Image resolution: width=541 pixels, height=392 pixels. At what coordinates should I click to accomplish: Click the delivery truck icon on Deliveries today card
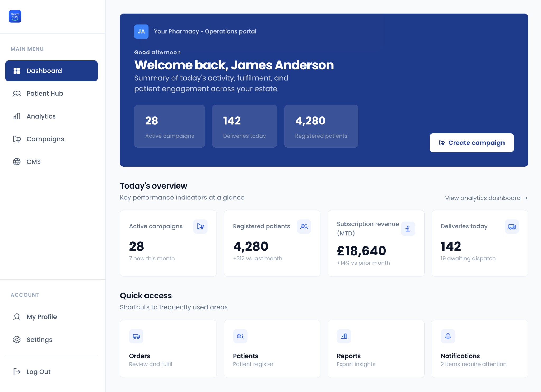click(x=511, y=226)
